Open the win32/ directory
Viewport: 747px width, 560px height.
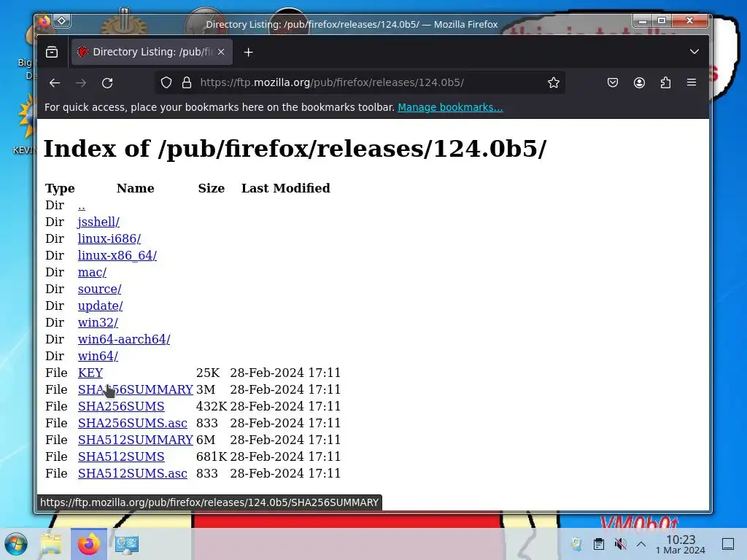(98, 322)
